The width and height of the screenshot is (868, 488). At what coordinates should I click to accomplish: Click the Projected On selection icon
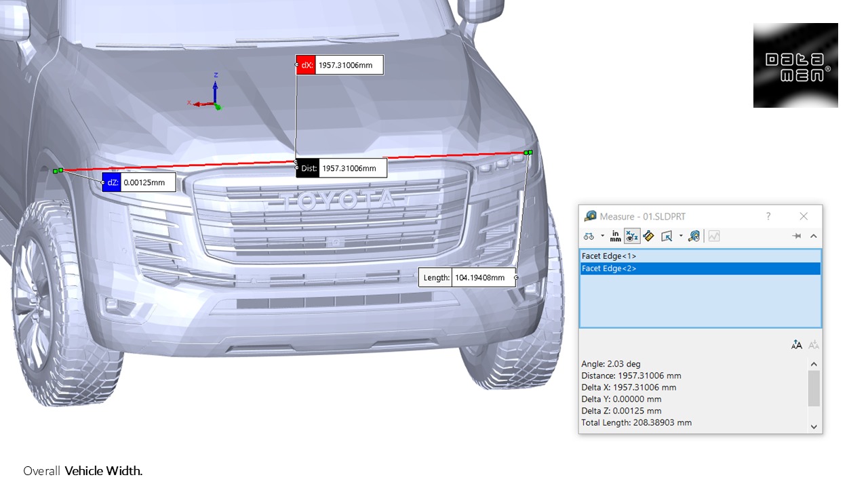[x=667, y=236]
